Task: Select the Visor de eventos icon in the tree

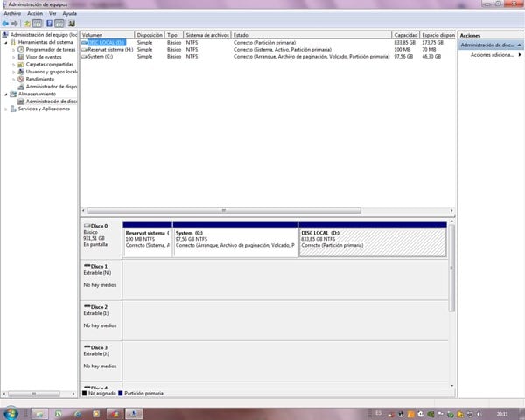Action: click(21, 57)
